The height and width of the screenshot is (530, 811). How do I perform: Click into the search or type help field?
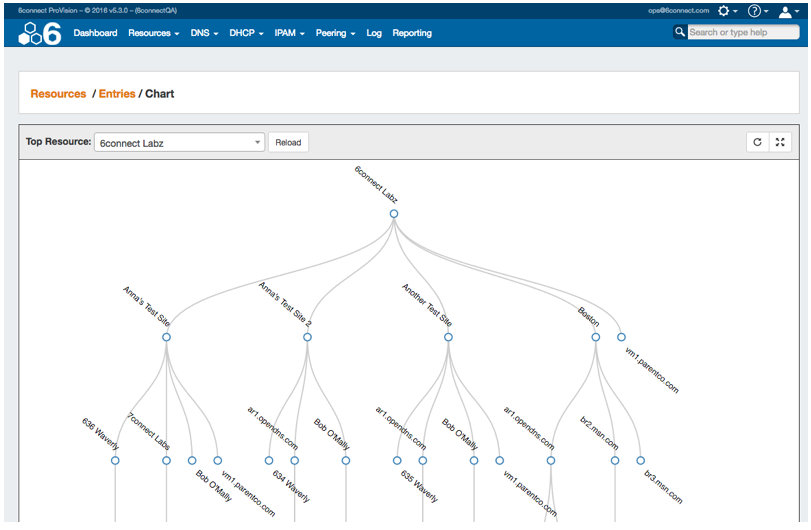click(743, 32)
